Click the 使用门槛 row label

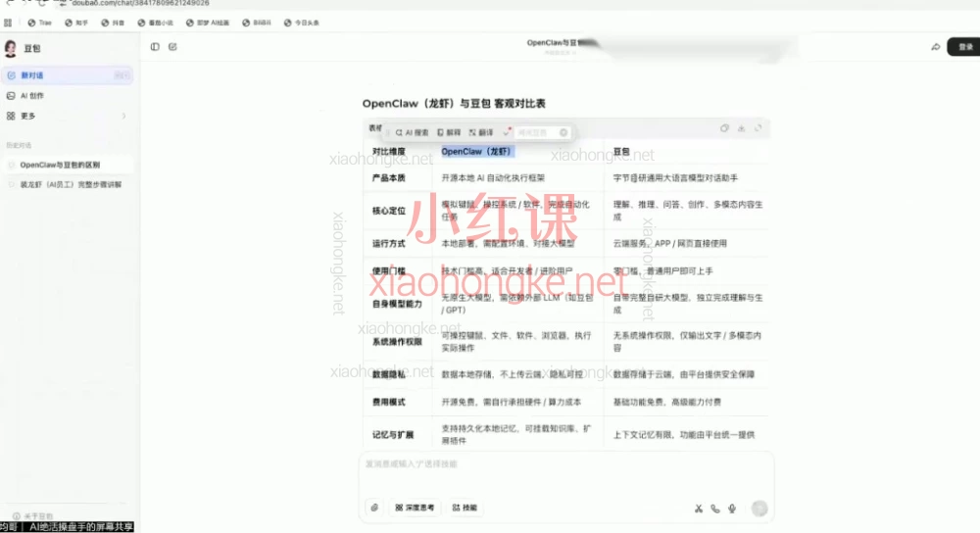pos(389,271)
